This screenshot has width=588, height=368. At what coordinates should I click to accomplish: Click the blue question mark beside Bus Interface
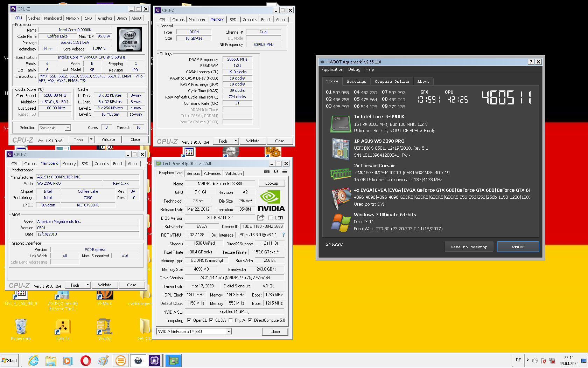pyautogui.click(x=283, y=235)
